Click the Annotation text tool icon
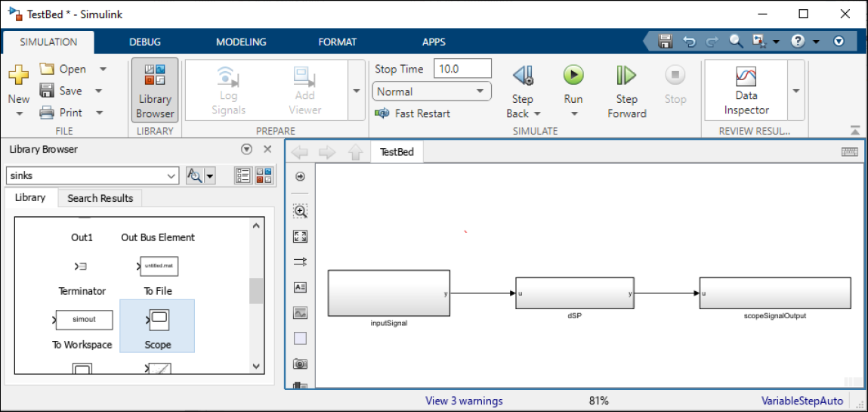 point(300,287)
